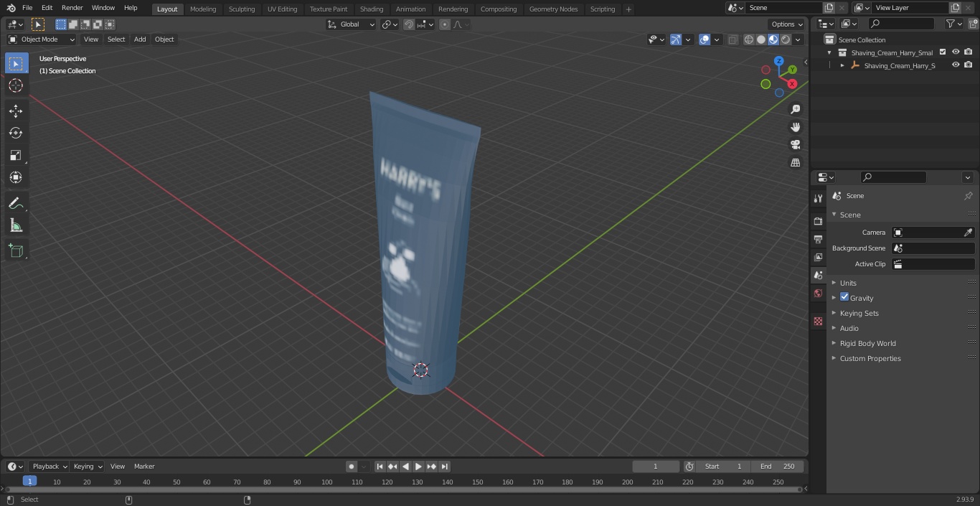The height and width of the screenshot is (506, 980).
Task: Open the viewport Add menu
Action: (x=140, y=39)
